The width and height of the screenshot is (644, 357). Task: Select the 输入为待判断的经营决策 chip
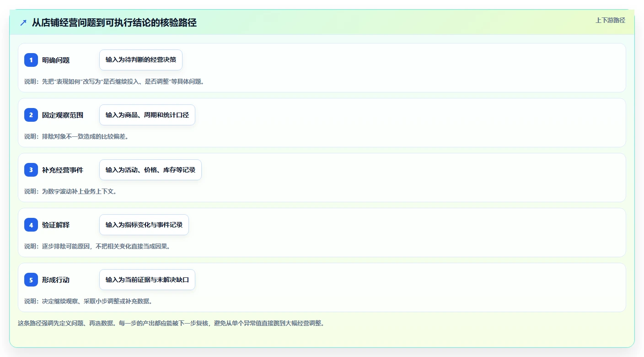pyautogui.click(x=141, y=60)
